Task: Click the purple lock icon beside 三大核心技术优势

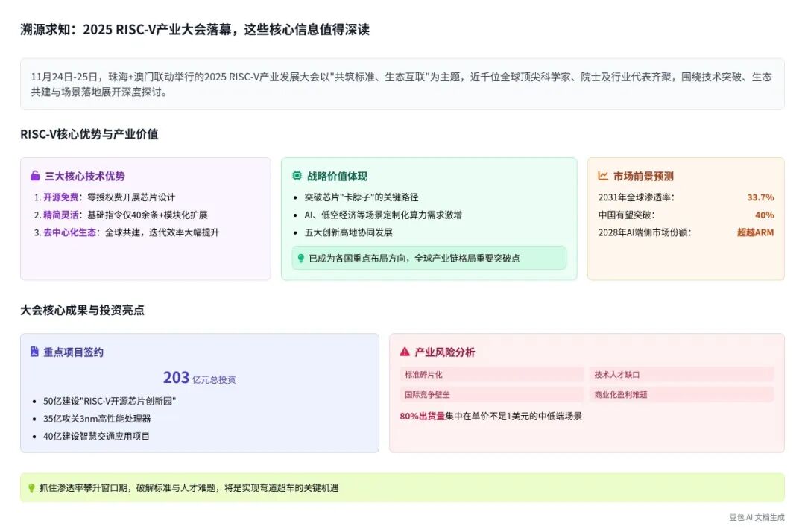Action: point(35,176)
